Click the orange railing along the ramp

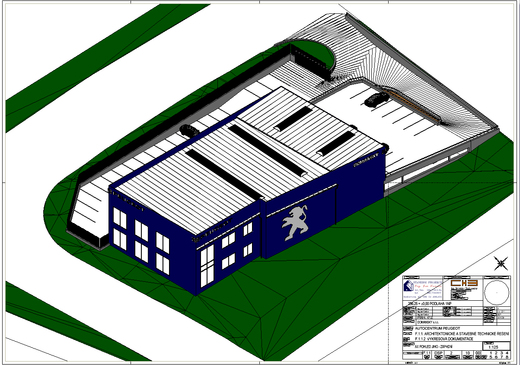click(412, 104)
